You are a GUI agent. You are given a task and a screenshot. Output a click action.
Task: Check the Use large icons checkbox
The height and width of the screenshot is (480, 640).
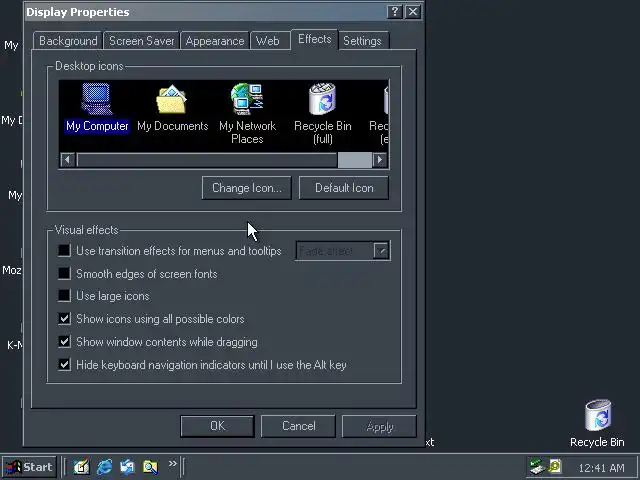[x=64, y=296]
